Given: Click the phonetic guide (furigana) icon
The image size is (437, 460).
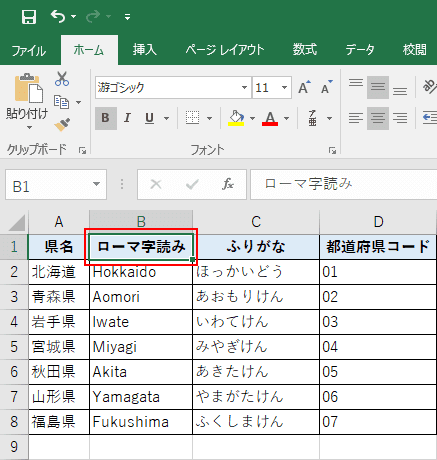Looking at the screenshot, I should [x=312, y=118].
